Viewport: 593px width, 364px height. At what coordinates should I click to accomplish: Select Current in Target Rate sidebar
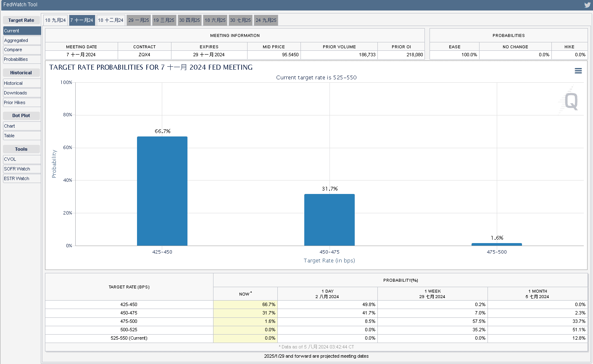[x=22, y=31]
